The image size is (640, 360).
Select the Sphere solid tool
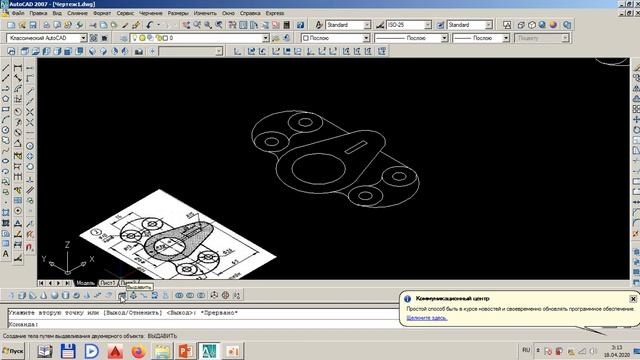54,296
